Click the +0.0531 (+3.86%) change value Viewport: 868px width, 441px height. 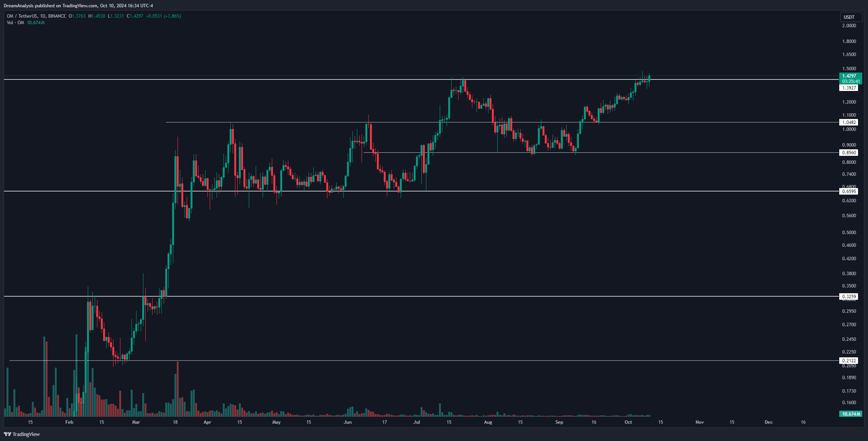pyautogui.click(x=163, y=16)
